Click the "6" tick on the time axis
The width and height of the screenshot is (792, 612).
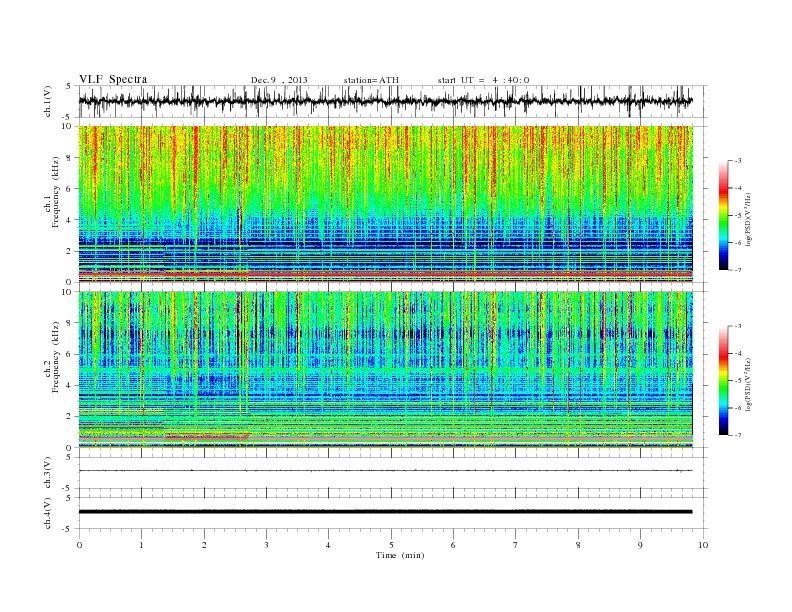pyautogui.click(x=453, y=545)
